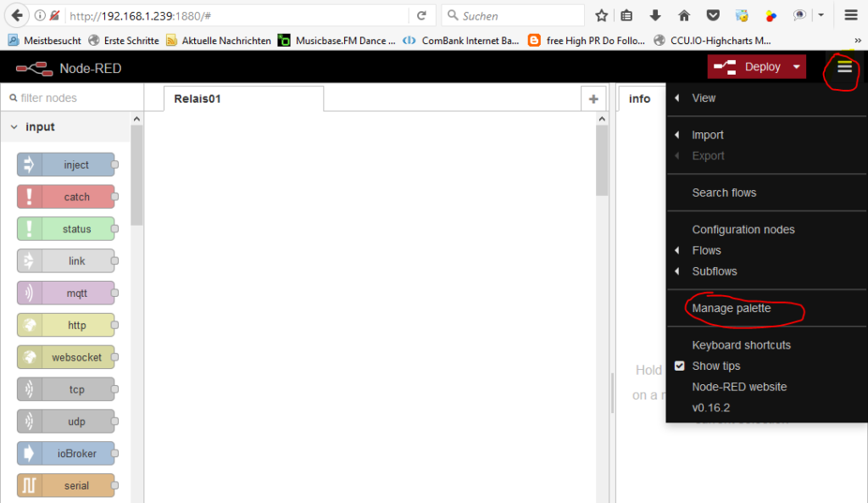Open the Node-RED website link

click(x=739, y=387)
